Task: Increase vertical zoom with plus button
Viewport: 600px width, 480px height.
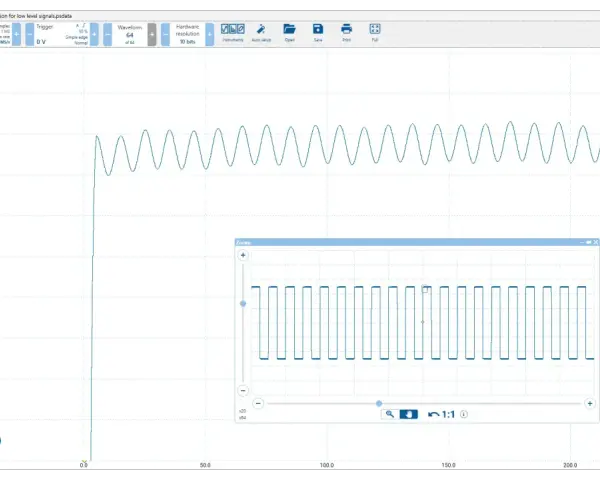Action: 243,255
